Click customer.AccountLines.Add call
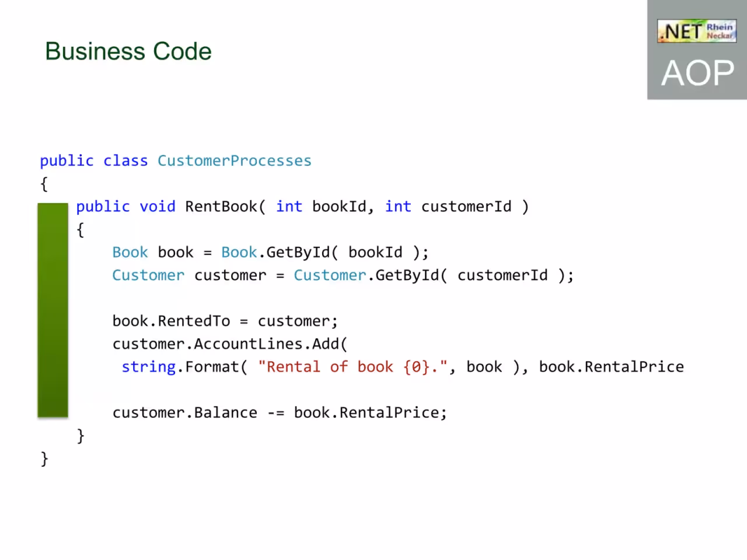Image resolution: width=747 pixels, height=560 pixels. pos(230,344)
